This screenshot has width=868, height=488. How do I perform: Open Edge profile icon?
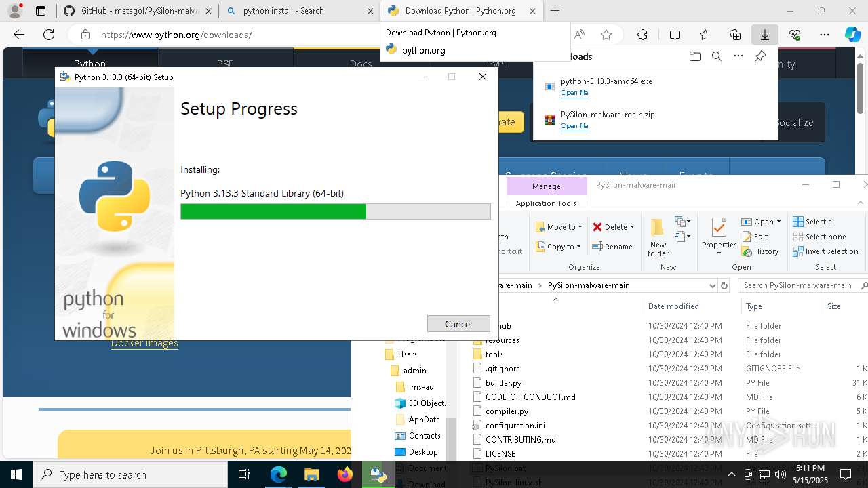[x=15, y=11]
